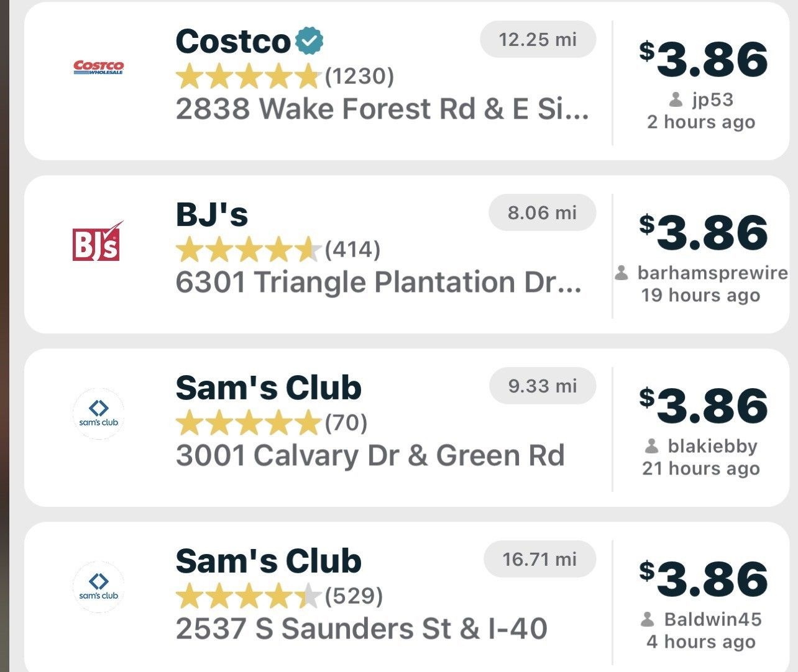Tap the Sam's Club logo at 9.33 mi
Image resolution: width=798 pixels, height=672 pixels.
(x=98, y=414)
